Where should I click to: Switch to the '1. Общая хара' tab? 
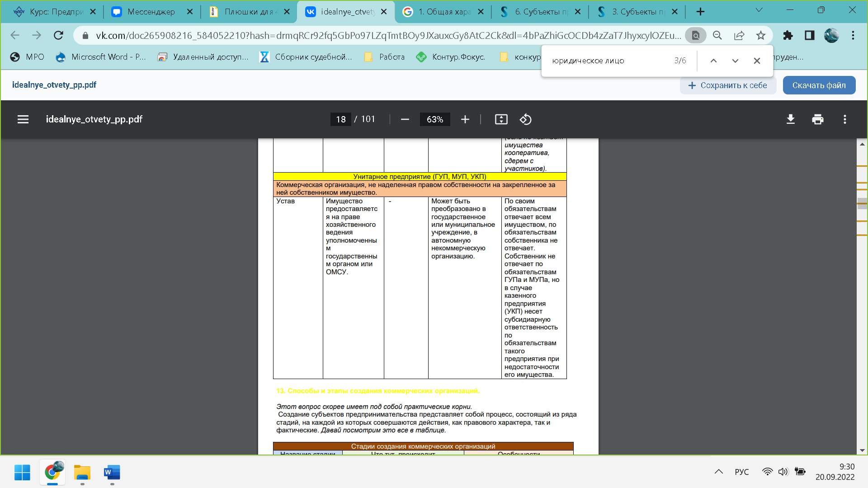[x=443, y=12]
